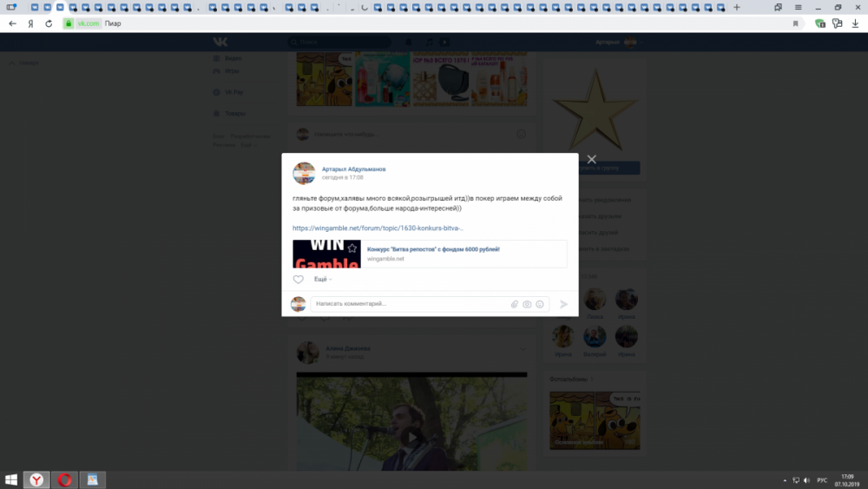Like the post with the heart icon
This screenshot has width=868, height=489.
pyautogui.click(x=299, y=280)
